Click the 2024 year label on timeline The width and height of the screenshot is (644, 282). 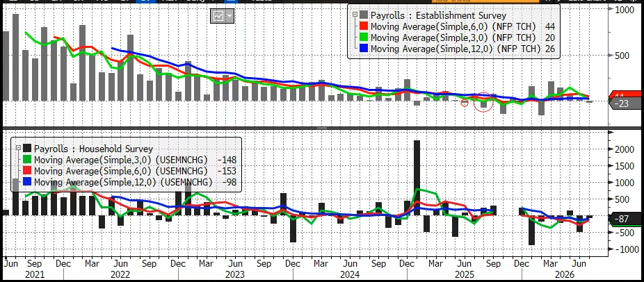coord(350,274)
